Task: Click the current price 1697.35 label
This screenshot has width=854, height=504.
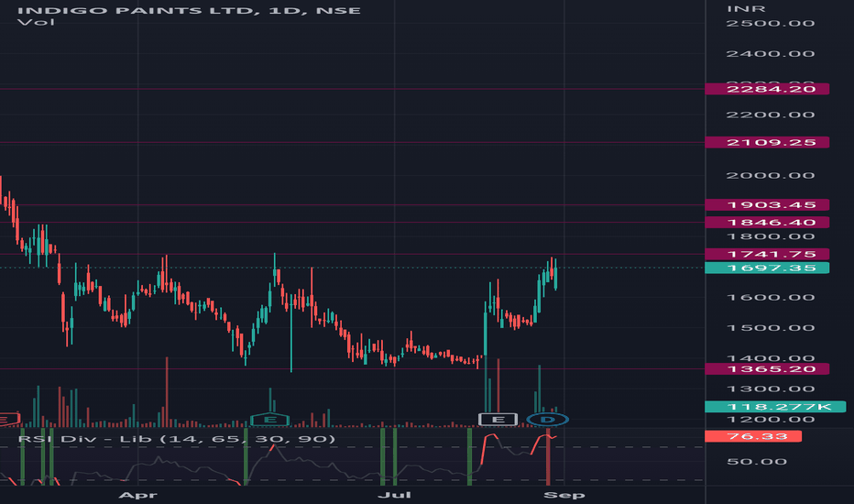Action: (767, 268)
